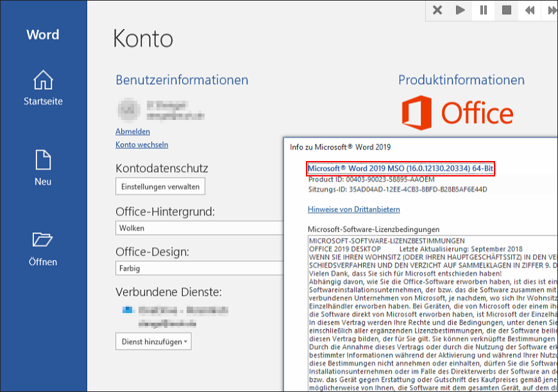Expand the Dienst hinzufügen dropdown
Viewport: 558px width, 392px height.
point(154,342)
